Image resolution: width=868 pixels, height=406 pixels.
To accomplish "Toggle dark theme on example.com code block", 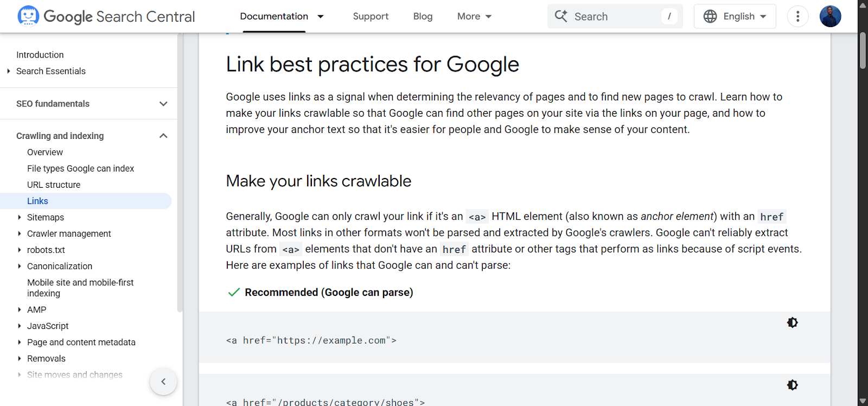I will click(x=792, y=322).
